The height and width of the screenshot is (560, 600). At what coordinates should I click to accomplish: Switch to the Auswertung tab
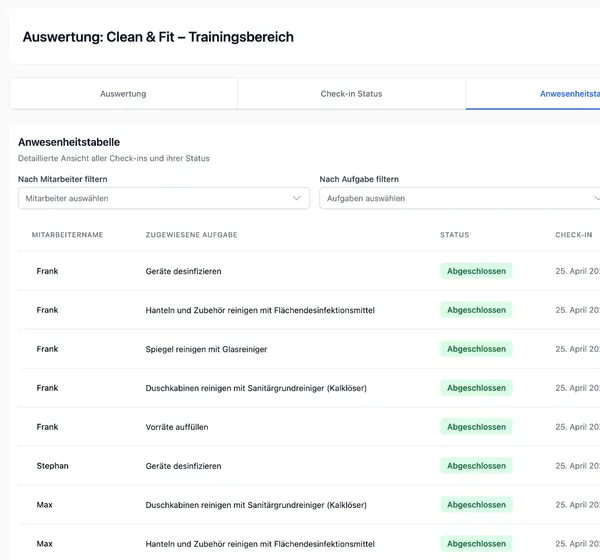[123, 94]
